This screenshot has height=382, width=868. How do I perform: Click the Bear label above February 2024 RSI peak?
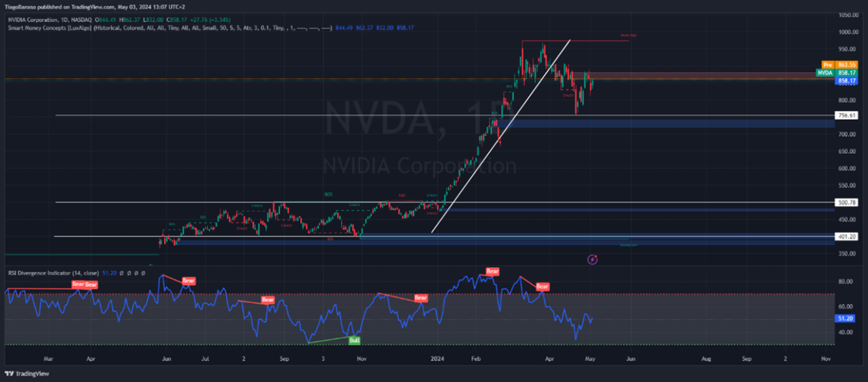493,271
